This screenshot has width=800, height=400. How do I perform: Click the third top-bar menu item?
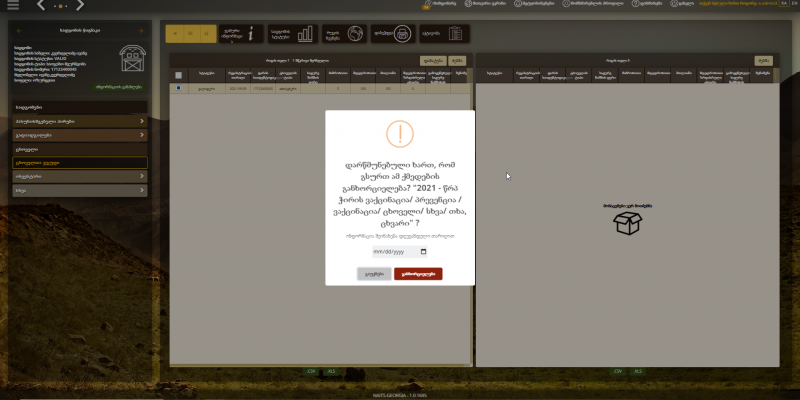(x=534, y=3)
